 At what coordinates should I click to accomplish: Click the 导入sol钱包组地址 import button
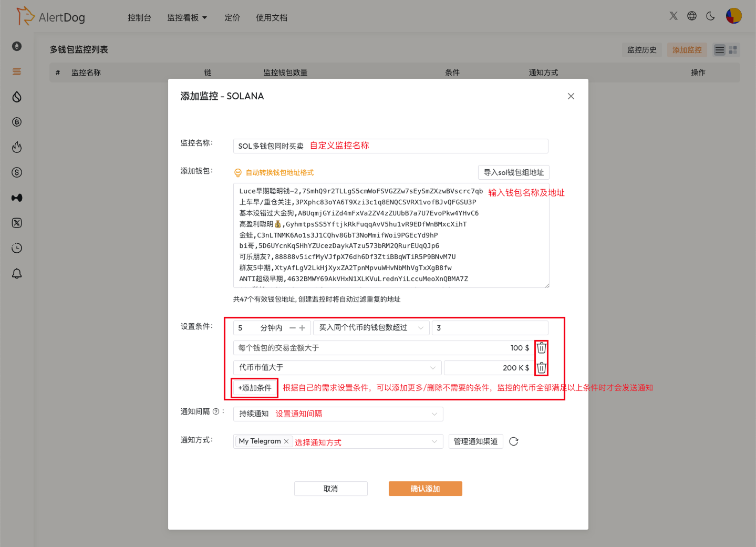[x=513, y=172]
